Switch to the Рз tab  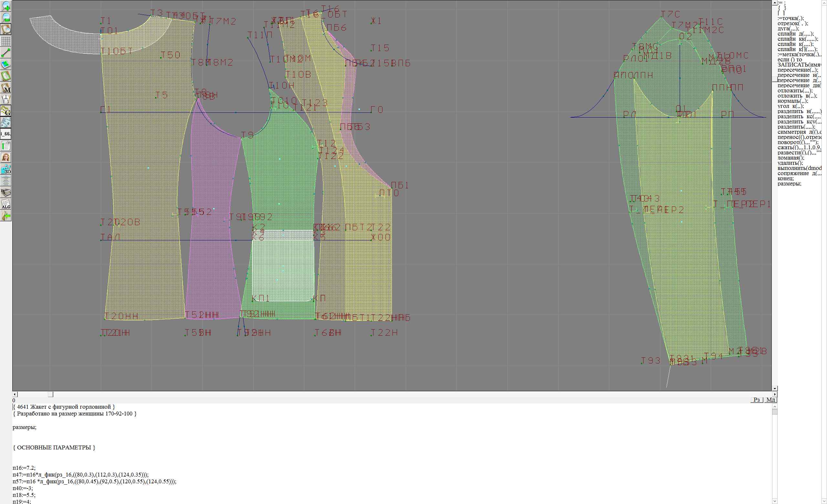757,400
